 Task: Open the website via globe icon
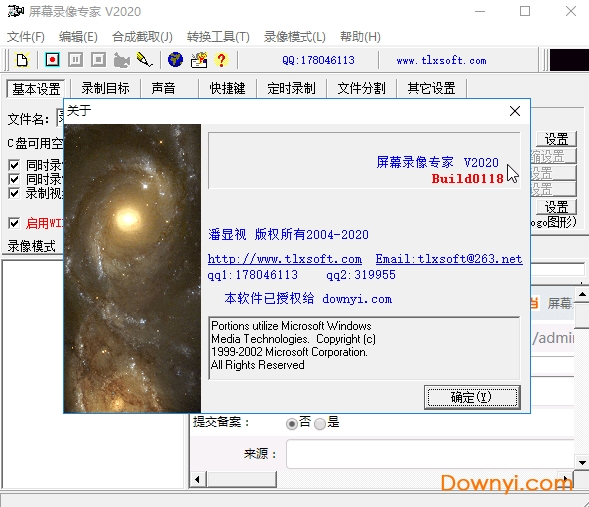[x=175, y=60]
